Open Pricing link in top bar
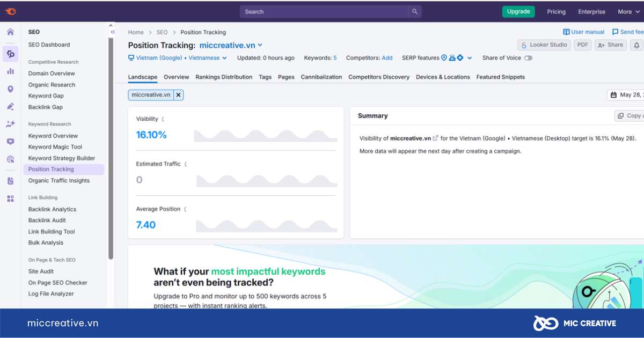644x338 pixels. point(556,12)
